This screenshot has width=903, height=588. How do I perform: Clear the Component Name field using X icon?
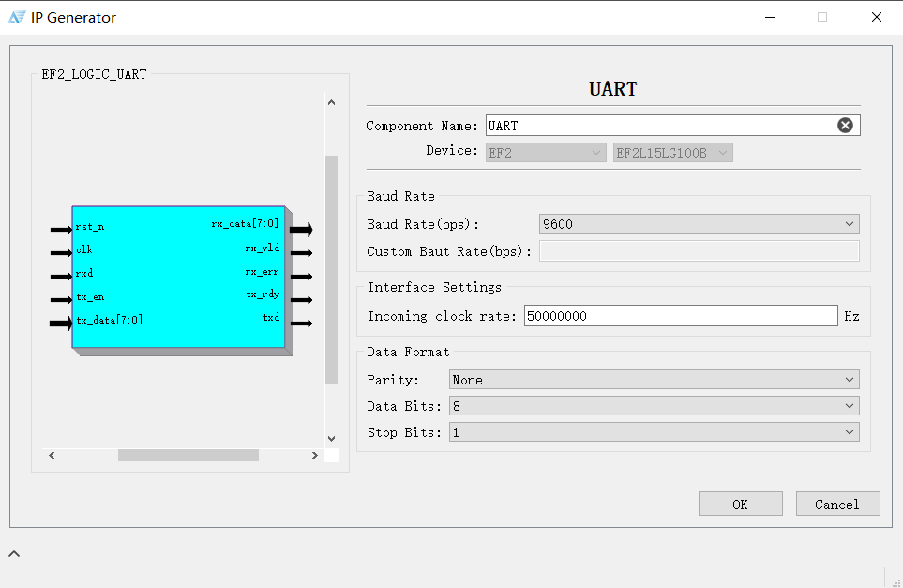coord(845,126)
